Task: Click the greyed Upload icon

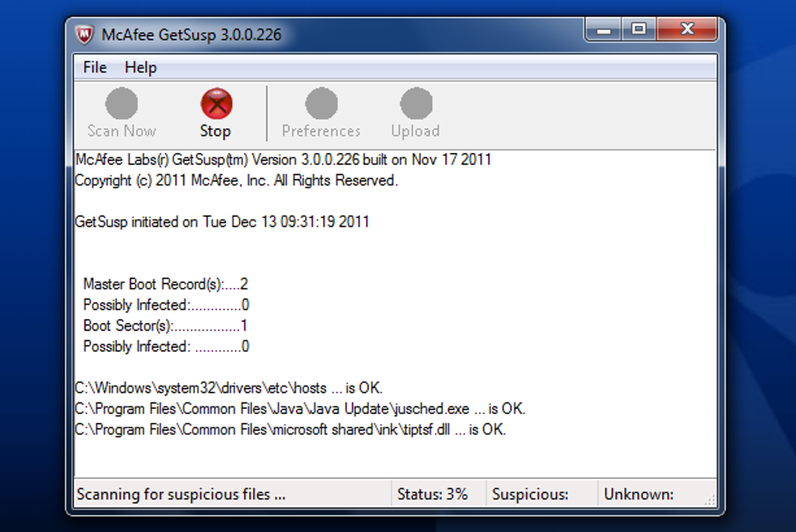Action: coord(416,104)
